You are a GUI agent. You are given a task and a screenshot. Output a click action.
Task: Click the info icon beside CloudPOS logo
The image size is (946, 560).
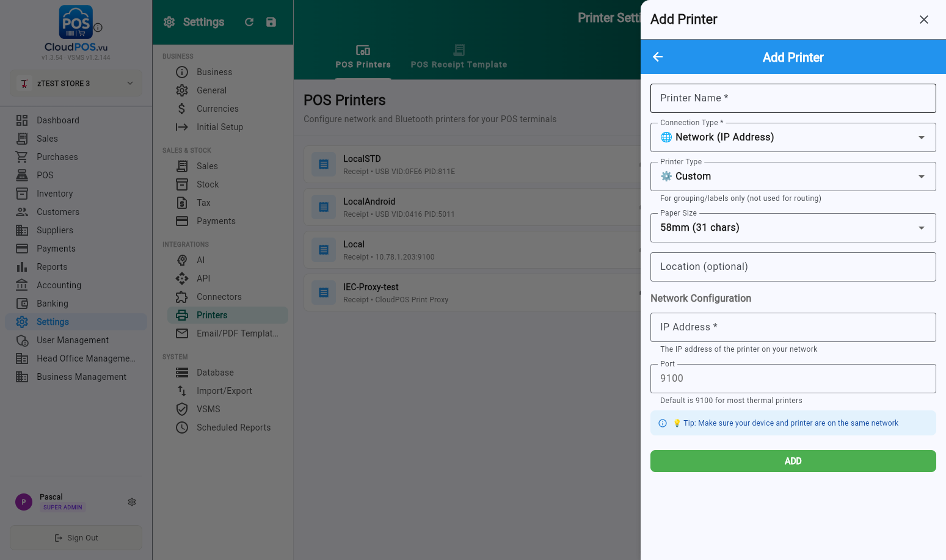point(98,27)
